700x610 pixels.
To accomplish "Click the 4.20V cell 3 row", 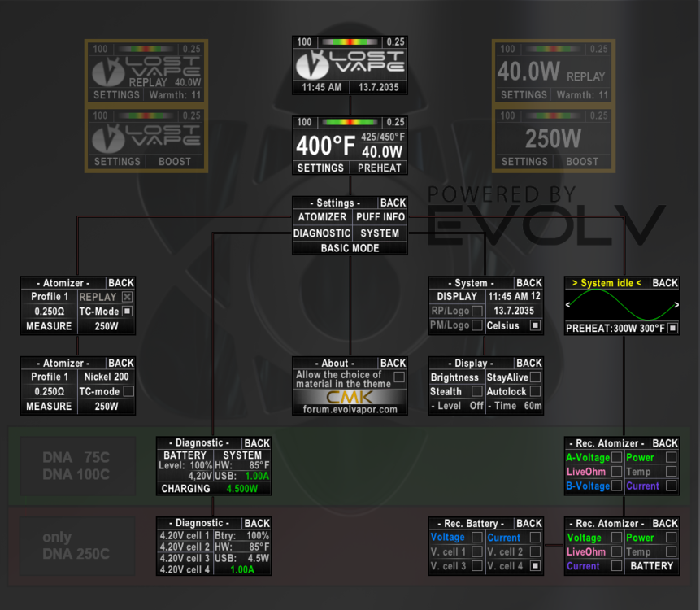I will [185, 558].
